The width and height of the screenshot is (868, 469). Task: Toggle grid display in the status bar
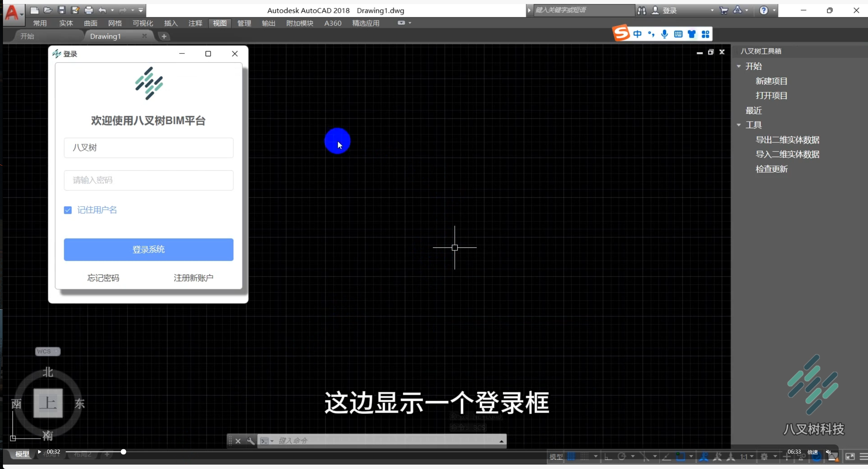(x=571, y=457)
